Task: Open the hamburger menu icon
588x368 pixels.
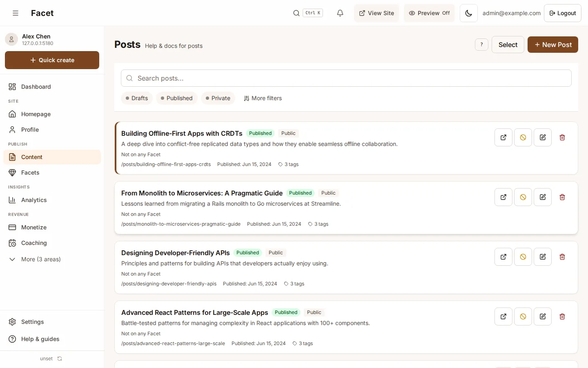Action: pyautogui.click(x=16, y=13)
